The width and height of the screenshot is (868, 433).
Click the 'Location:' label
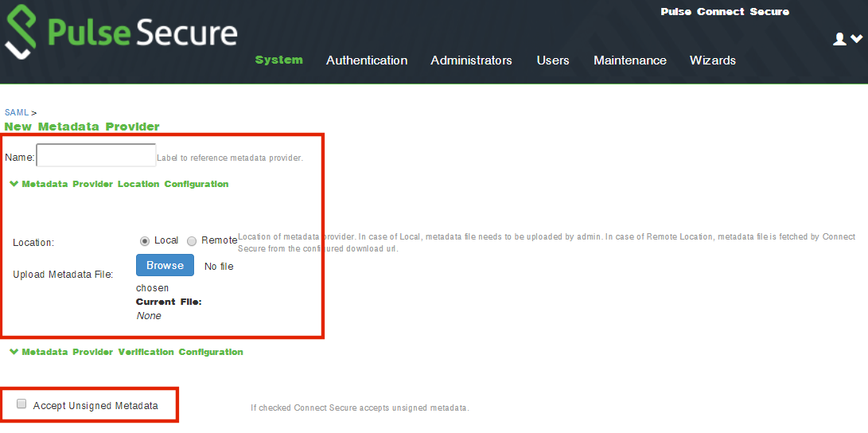pos(33,243)
